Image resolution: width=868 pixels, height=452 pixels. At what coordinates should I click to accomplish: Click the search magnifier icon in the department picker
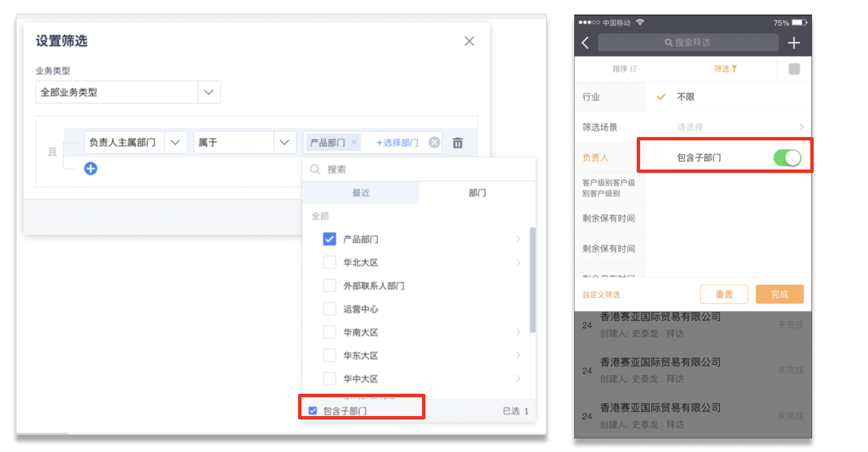pos(315,169)
